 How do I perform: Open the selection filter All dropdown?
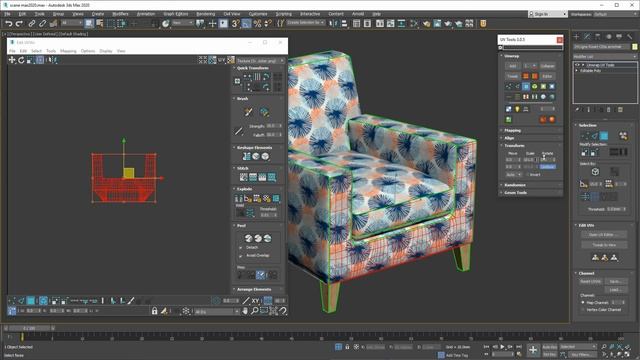coord(71,23)
